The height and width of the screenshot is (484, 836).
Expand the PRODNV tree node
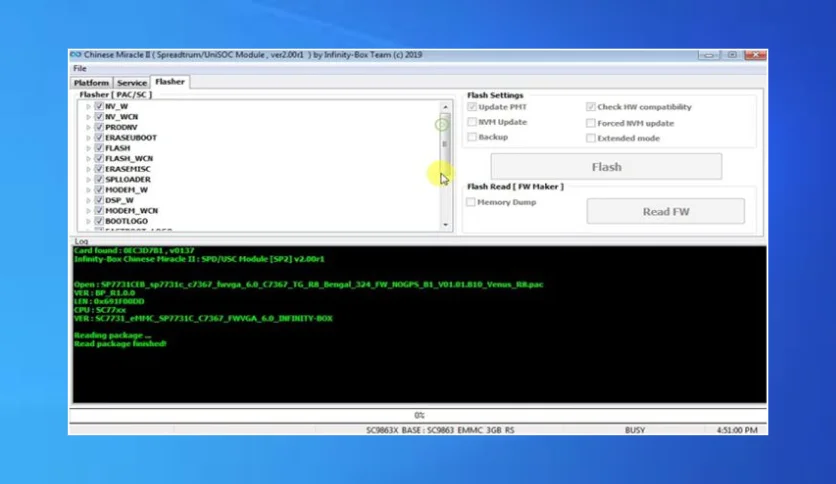pos(89,127)
